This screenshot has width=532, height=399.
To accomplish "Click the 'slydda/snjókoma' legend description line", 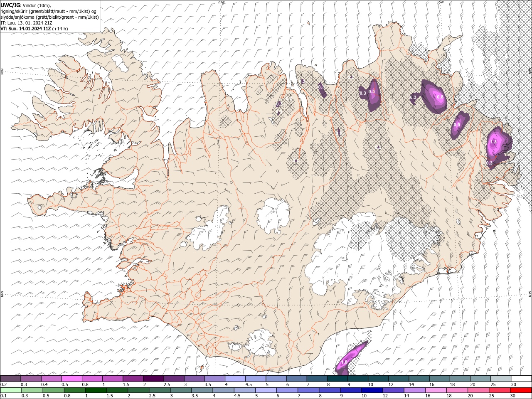I will coord(49,17).
